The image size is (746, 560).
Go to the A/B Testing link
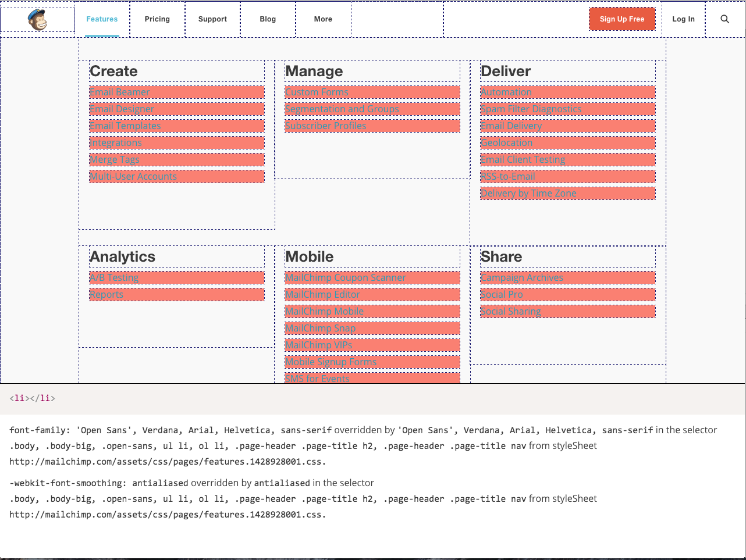point(114,277)
